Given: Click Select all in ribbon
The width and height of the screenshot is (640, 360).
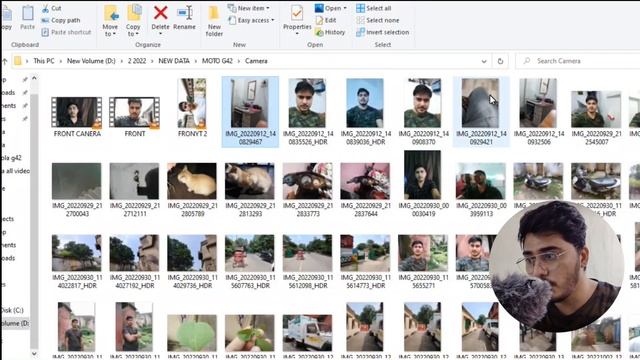Looking at the screenshot, I should tap(373, 8).
